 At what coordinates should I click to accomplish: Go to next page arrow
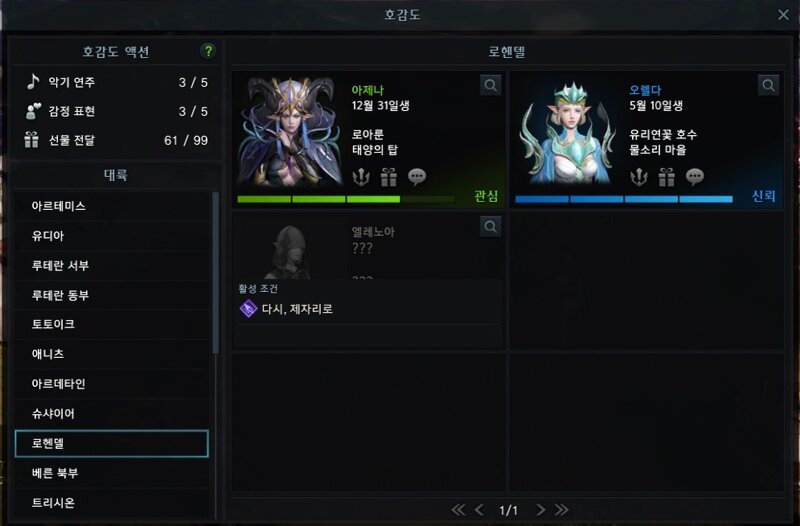(540, 509)
